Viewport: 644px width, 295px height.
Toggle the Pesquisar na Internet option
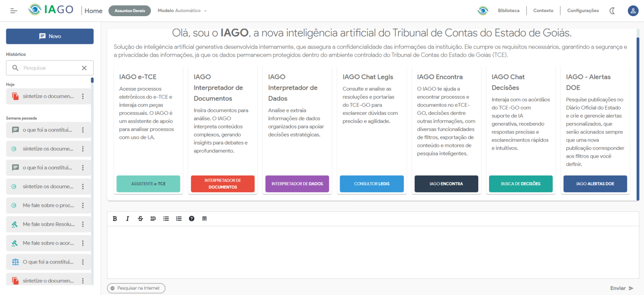tap(136, 288)
